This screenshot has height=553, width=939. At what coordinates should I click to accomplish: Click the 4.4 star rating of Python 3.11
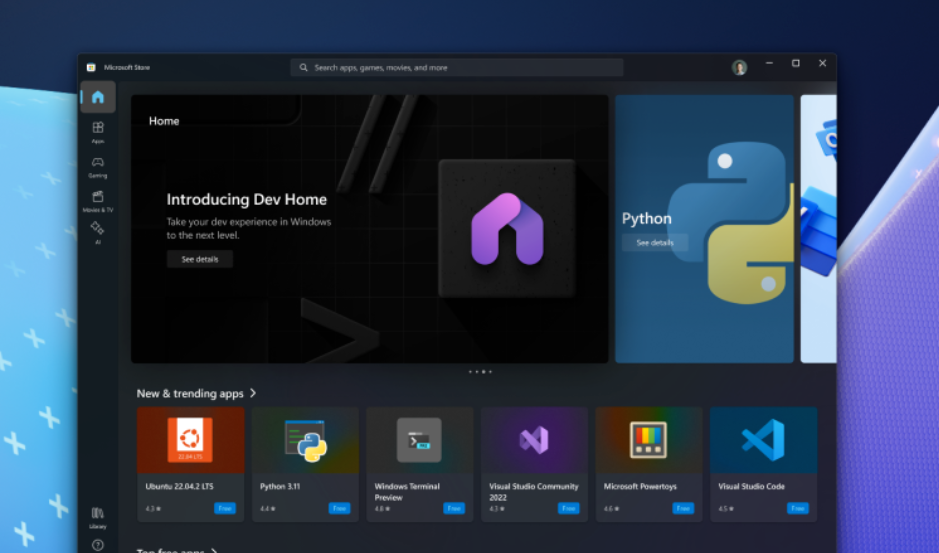[x=267, y=509]
